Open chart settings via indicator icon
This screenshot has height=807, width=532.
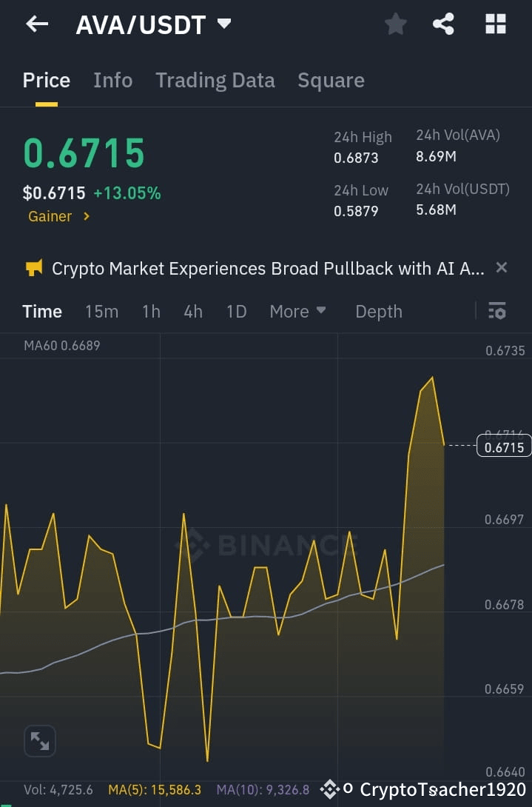(496, 311)
